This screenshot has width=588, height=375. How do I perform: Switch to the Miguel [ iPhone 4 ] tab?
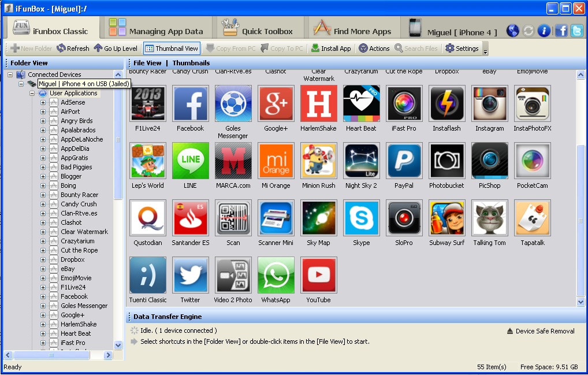coord(453,28)
